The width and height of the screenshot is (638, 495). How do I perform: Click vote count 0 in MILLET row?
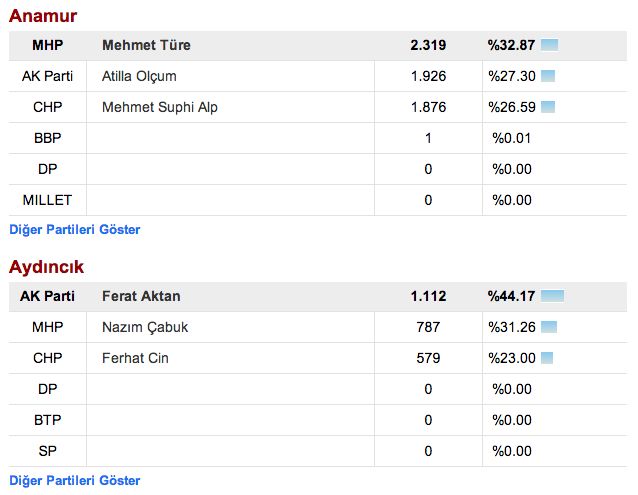pos(428,200)
